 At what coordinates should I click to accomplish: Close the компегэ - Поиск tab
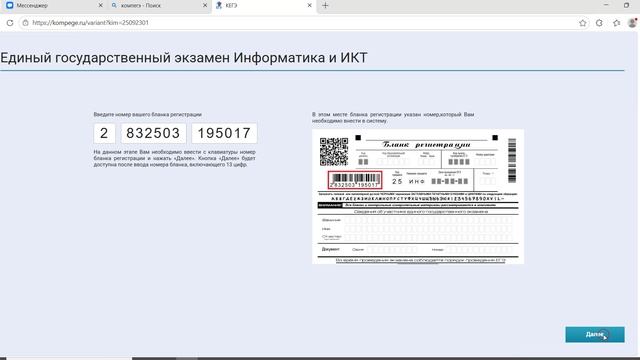205,6
